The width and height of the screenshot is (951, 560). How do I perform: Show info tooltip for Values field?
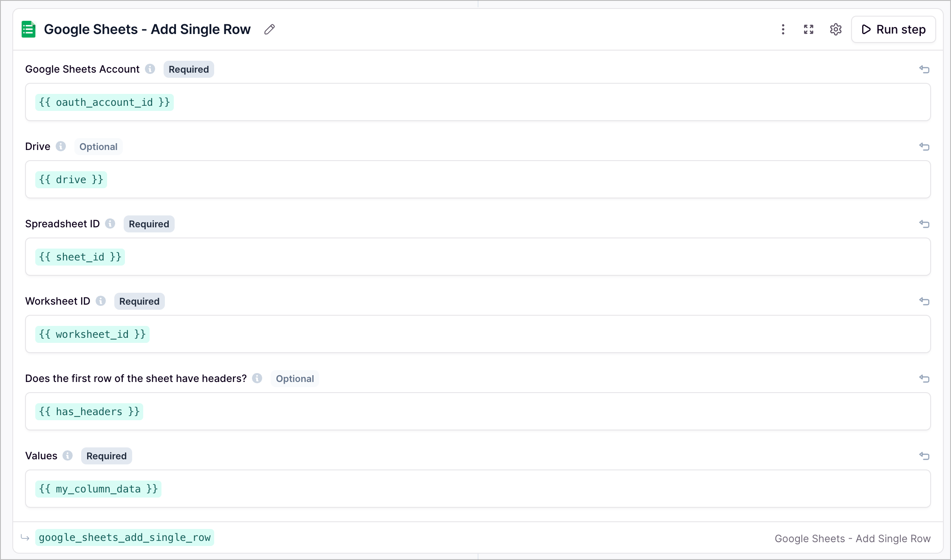[x=68, y=455]
